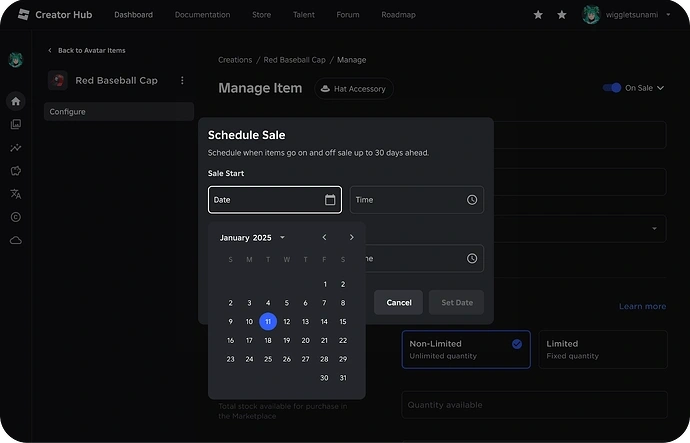The width and height of the screenshot is (690, 443).
Task: Open the translation sidebar icon
Action: point(16,194)
